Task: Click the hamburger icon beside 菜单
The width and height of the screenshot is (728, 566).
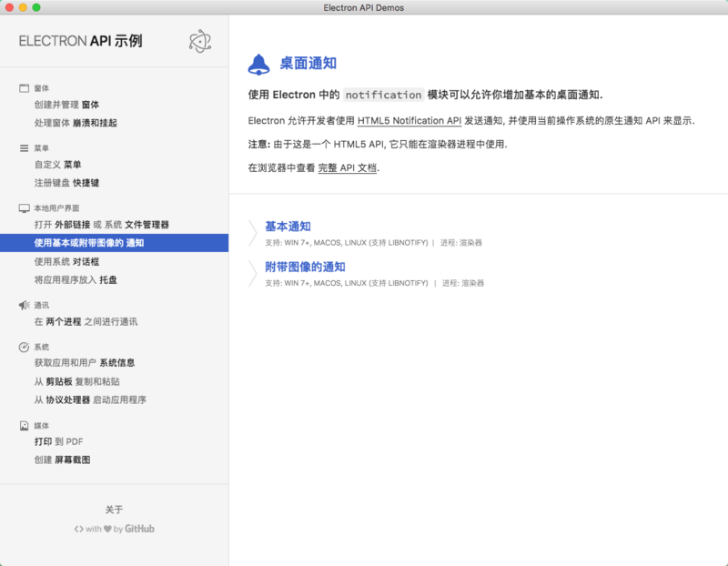Action: (x=25, y=148)
